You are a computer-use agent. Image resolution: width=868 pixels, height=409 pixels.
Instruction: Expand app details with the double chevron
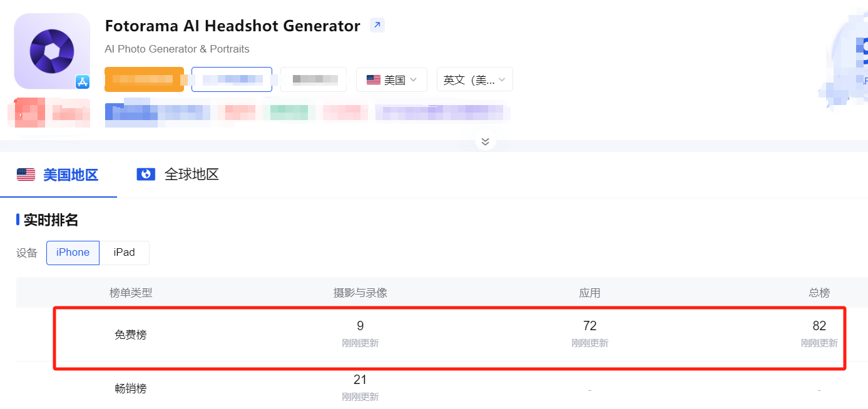click(485, 141)
